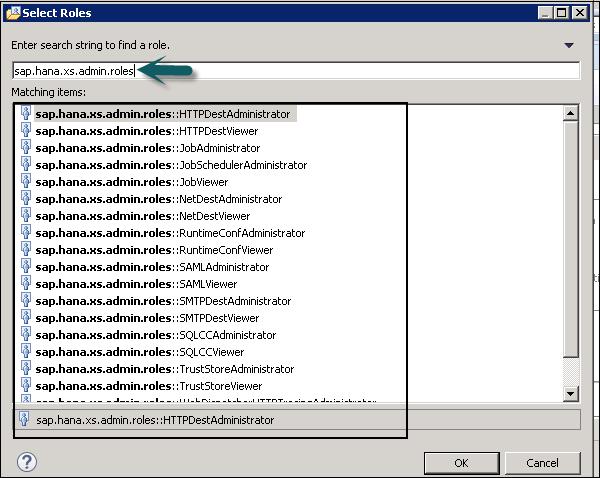Click scrollbar up arrow in role list
This screenshot has height=478, width=600.
point(571,113)
